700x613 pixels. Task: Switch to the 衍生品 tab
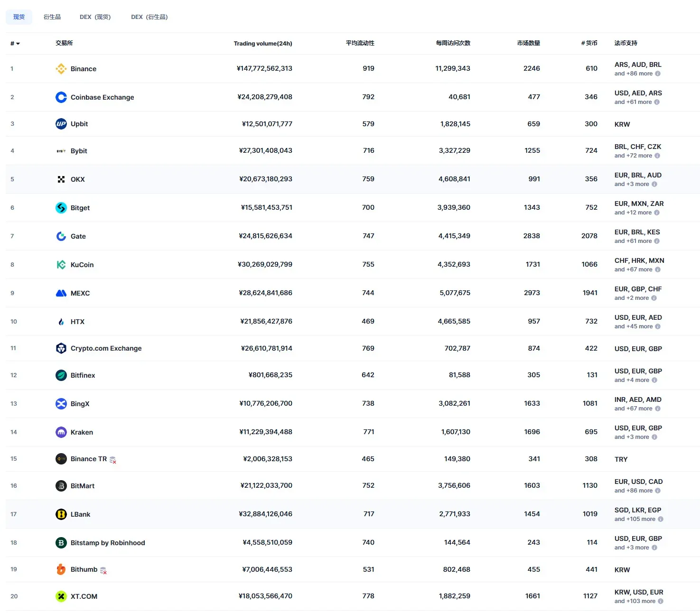[52, 17]
